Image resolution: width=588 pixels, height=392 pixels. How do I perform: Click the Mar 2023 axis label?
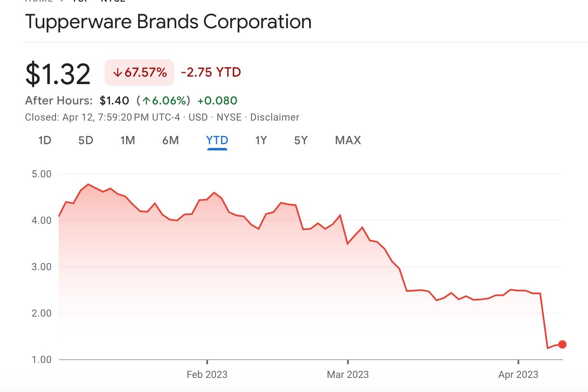pos(347,375)
